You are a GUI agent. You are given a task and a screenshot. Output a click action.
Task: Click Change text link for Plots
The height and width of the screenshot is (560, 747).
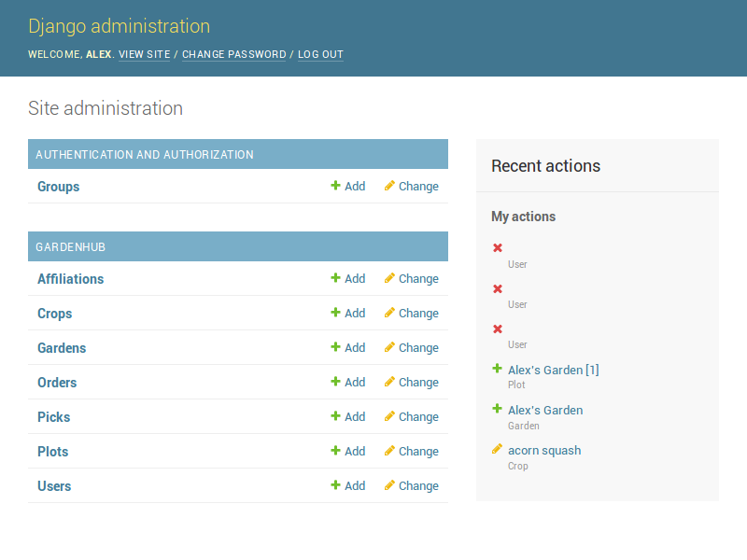click(418, 452)
